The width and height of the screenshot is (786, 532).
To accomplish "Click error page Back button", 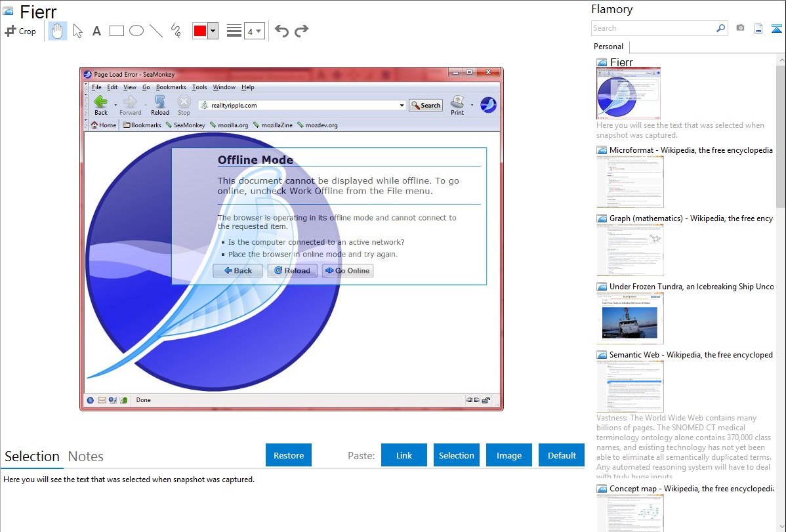I will (238, 271).
